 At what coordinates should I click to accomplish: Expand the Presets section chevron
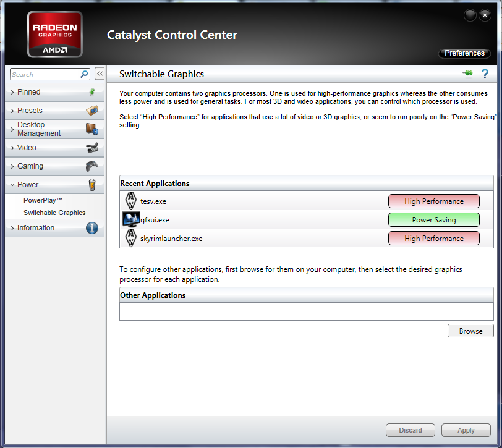(12, 111)
